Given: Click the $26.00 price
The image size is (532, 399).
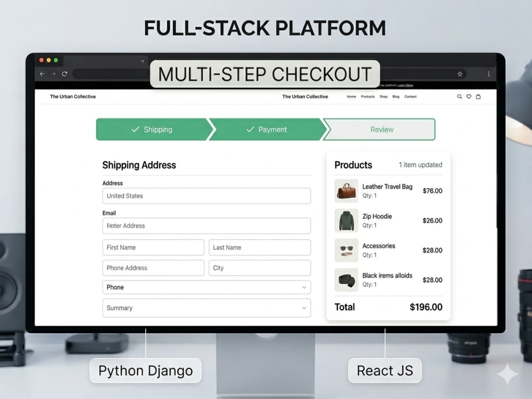Looking at the screenshot, I should (x=432, y=221).
